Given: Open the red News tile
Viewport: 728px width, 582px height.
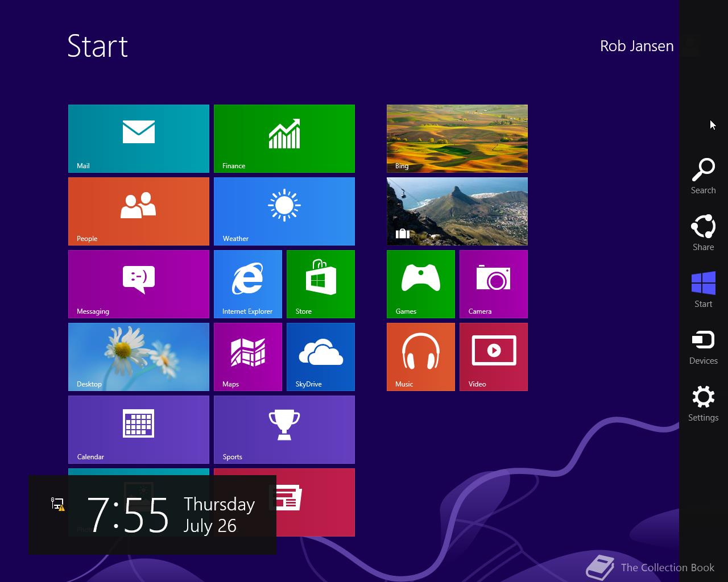Looking at the screenshot, I should pos(316,502).
